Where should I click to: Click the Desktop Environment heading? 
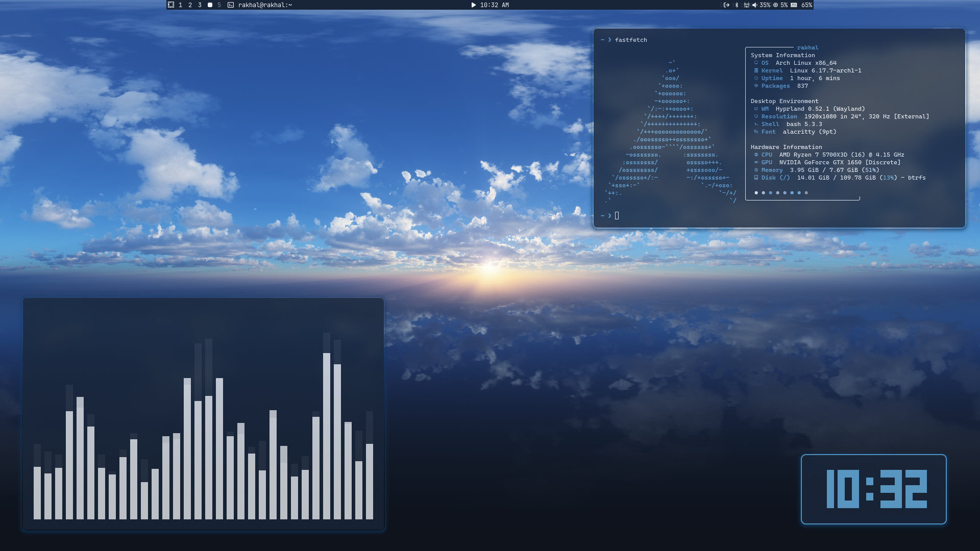784,101
